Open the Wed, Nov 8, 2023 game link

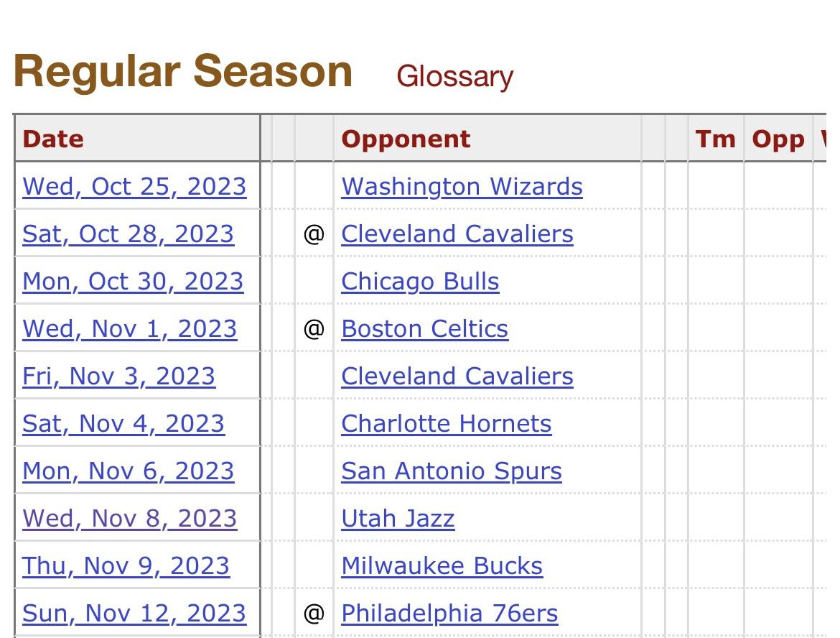[129, 519]
